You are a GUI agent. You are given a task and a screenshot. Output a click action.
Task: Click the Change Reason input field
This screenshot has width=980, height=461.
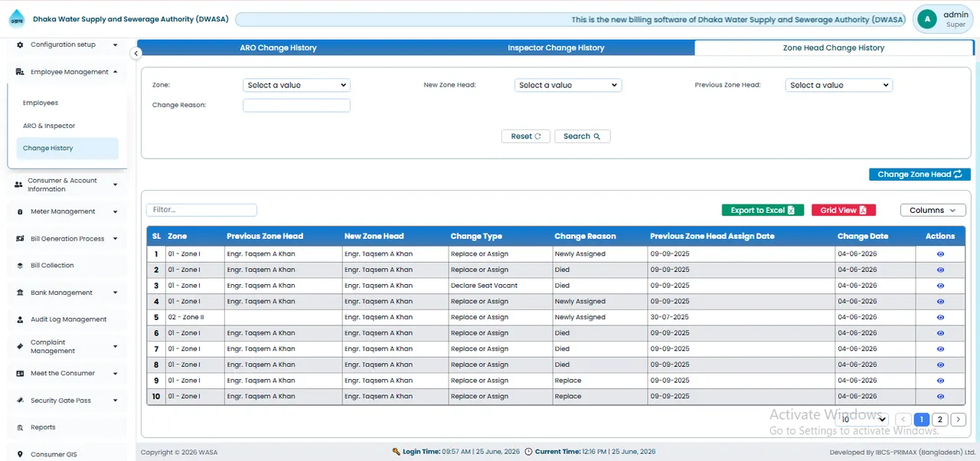click(296, 106)
